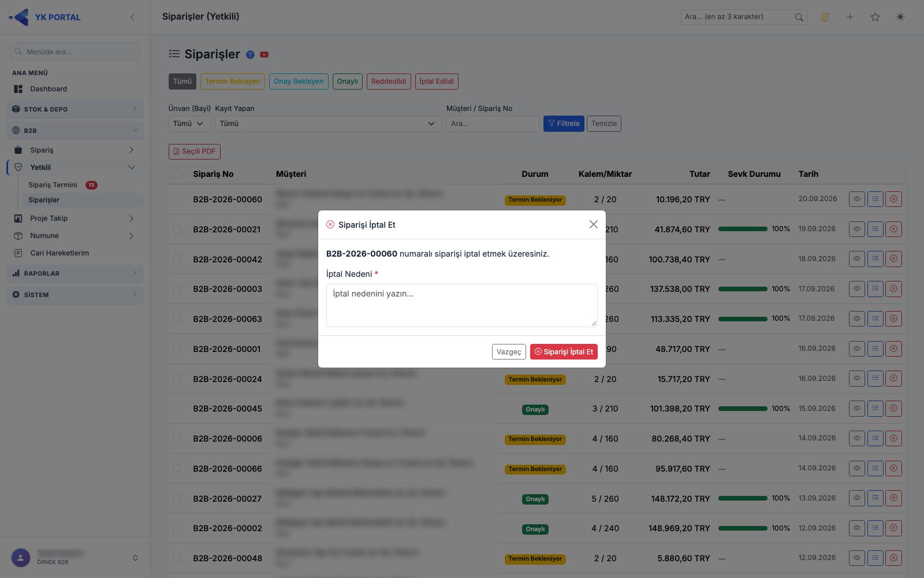Click the cancel icon for B2B-2026-00021
The width and height of the screenshot is (924, 578).
[894, 229]
